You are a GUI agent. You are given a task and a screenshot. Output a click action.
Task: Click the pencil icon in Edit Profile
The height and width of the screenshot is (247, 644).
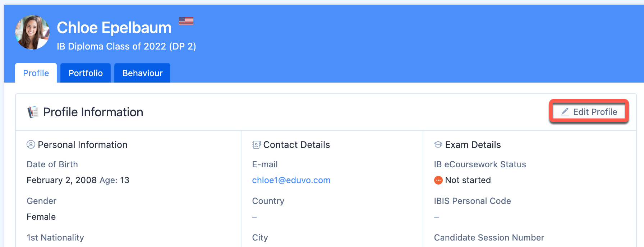(565, 112)
